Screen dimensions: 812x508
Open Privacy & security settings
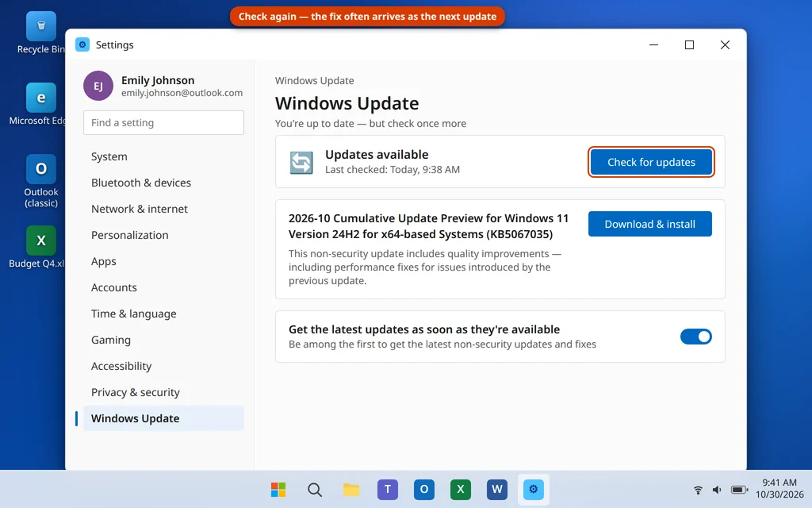[163, 392]
